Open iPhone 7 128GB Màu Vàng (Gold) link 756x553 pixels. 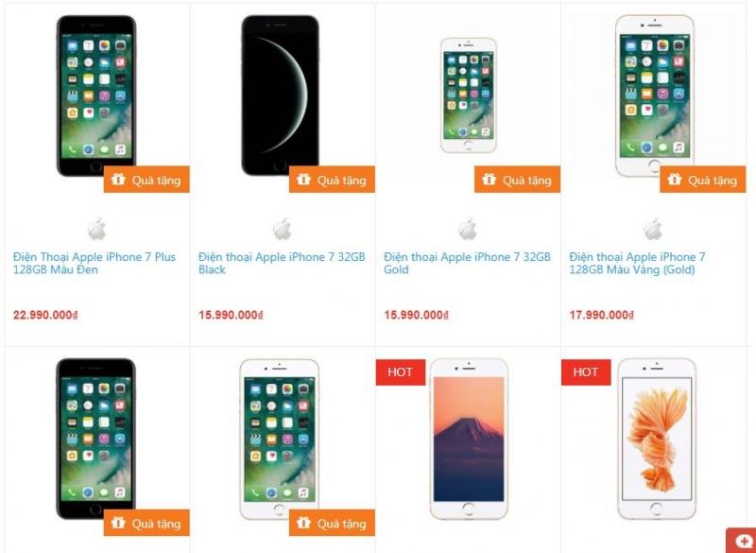pyautogui.click(x=637, y=263)
